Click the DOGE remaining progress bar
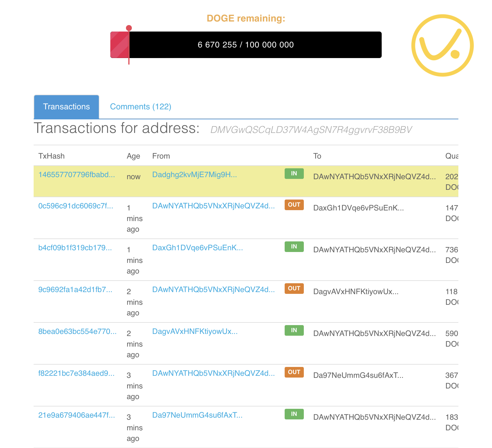 click(246, 45)
